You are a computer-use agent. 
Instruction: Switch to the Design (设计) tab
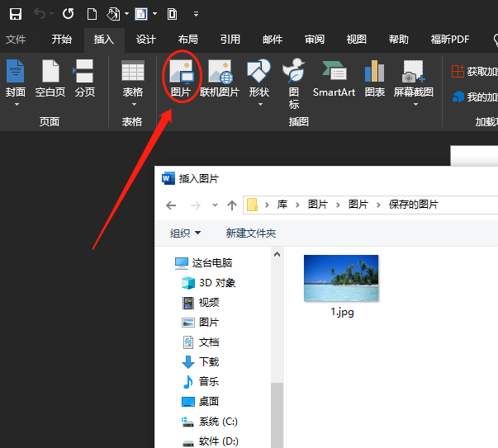click(x=146, y=40)
